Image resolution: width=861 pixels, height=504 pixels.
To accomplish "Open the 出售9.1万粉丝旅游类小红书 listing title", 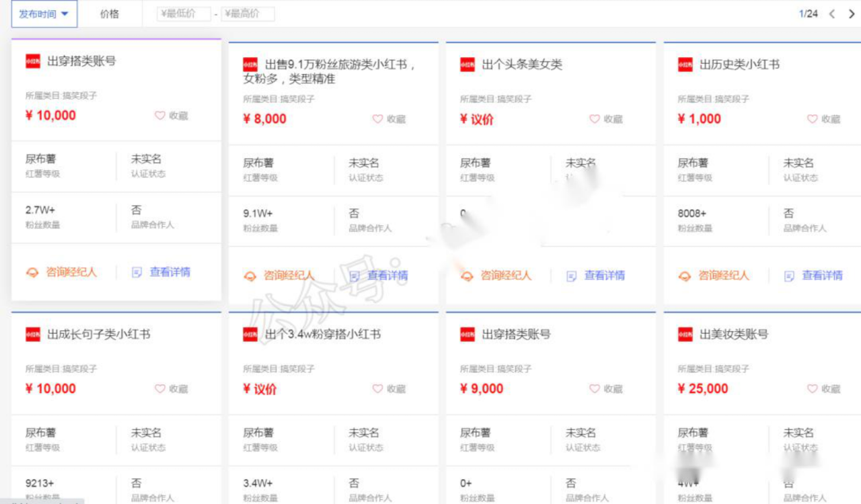I will 330,71.
